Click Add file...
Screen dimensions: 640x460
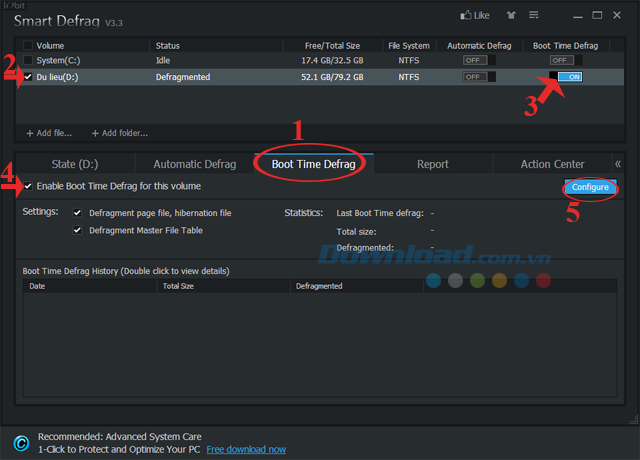49,133
